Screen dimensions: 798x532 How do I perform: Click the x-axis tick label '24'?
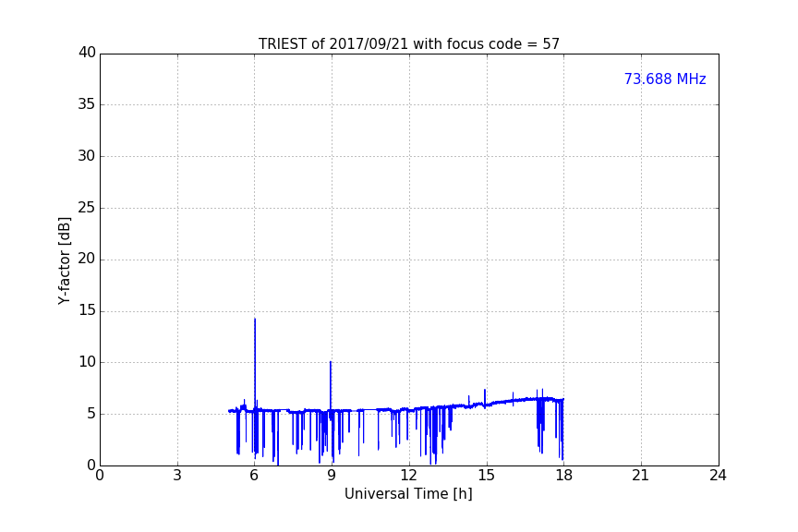[x=718, y=476]
